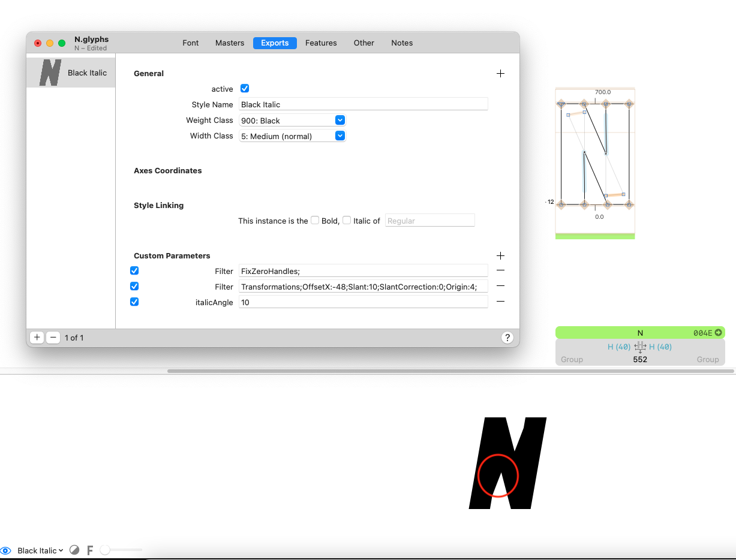The width and height of the screenshot is (736, 560).
Task: Add a new instance with the bottom plus button
Action: click(x=37, y=338)
